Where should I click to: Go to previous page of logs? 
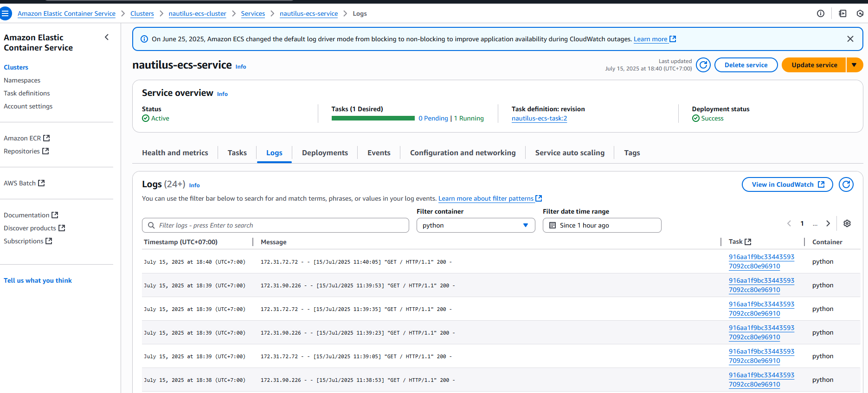(789, 223)
